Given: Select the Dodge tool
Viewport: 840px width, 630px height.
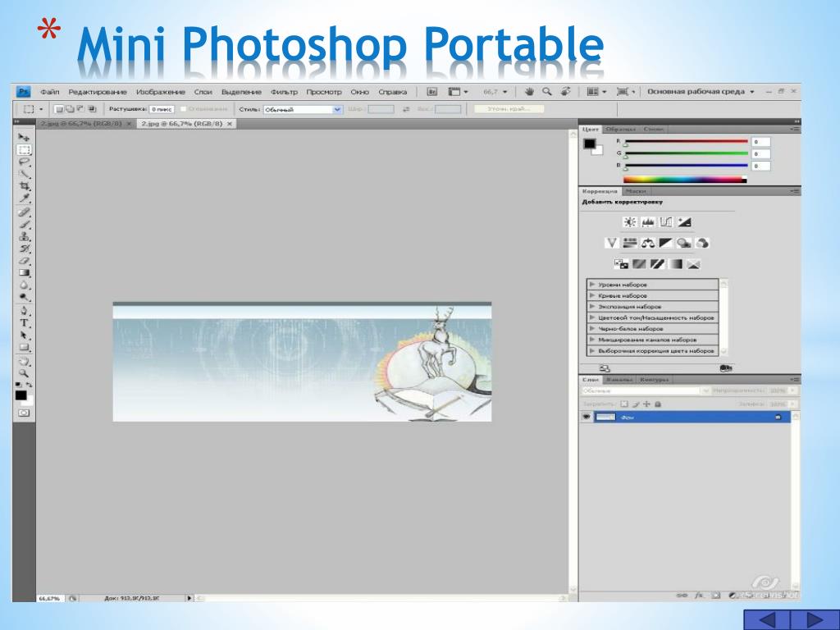Looking at the screenshot, I should [x=24, y=297].
